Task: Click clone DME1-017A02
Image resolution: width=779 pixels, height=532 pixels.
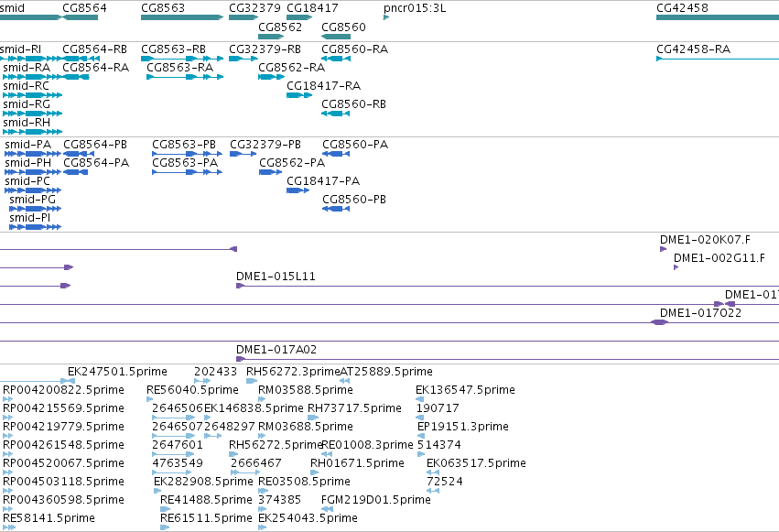Action: [x=276, y=350]
